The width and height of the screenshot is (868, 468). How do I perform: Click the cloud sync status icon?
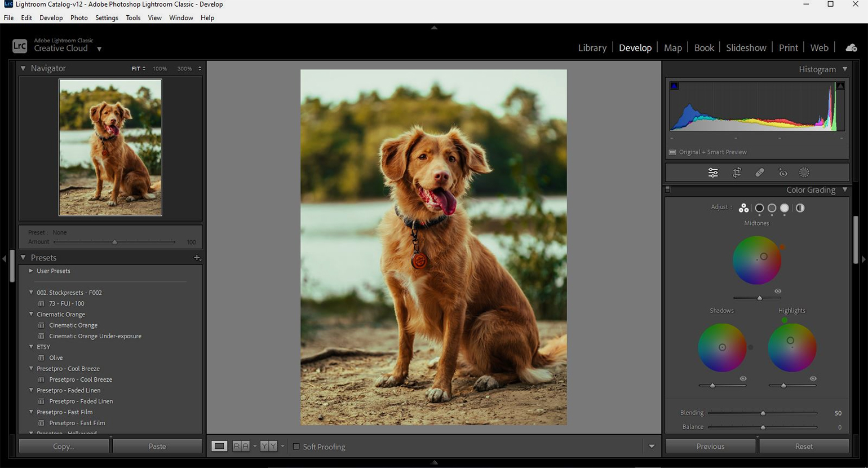click(851, 48)
